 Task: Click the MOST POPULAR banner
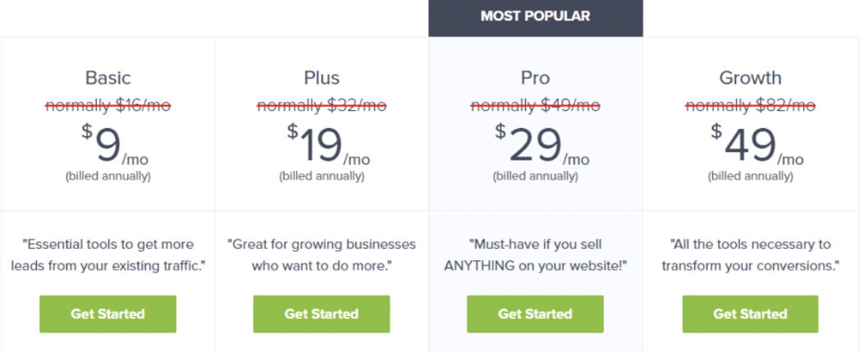point(535,16)
